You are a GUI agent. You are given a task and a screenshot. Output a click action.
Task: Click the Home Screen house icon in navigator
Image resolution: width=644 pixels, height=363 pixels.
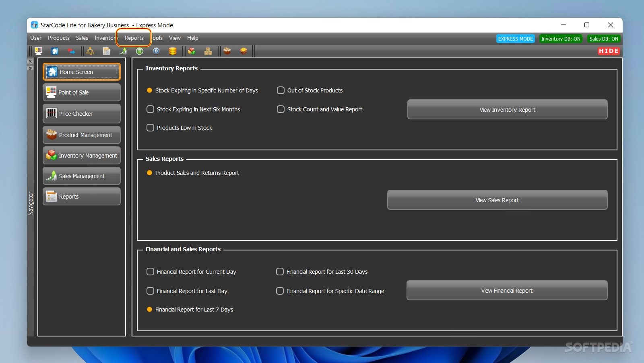52,72
